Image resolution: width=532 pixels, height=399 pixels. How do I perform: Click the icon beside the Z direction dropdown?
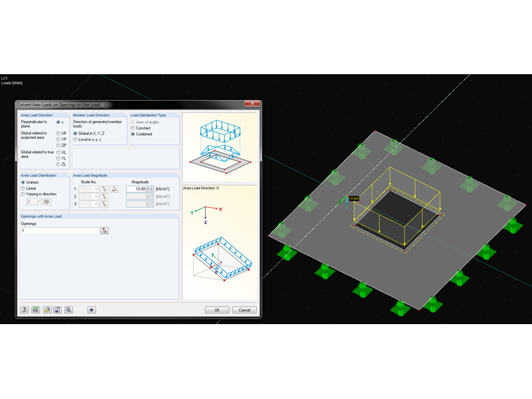(47, 202)
